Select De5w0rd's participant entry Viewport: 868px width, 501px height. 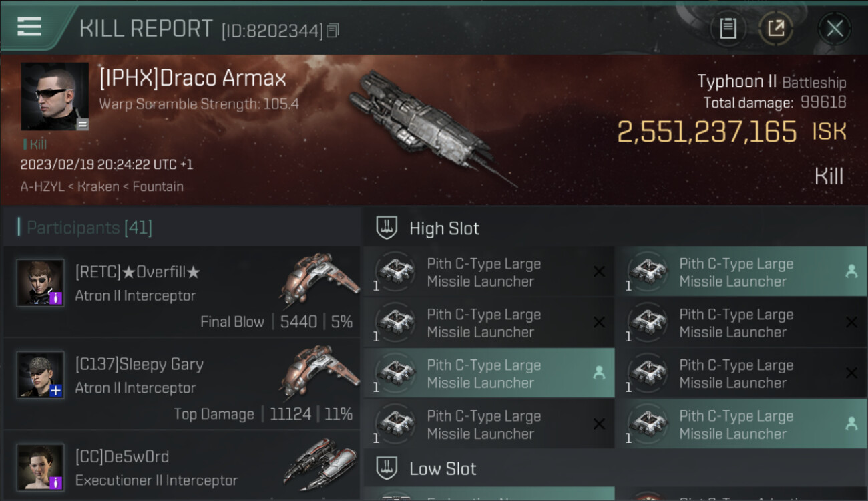click(182, 468)
